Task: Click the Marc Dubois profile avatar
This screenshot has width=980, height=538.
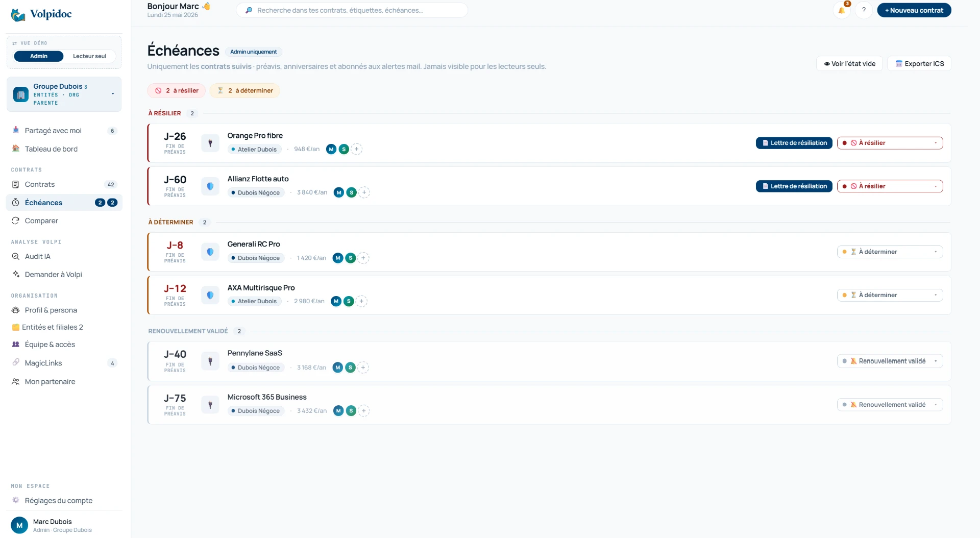Action: point(19,525)
